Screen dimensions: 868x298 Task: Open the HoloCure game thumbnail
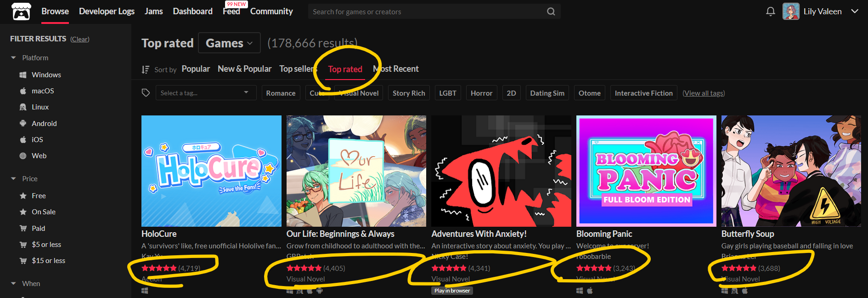[211, 171]
